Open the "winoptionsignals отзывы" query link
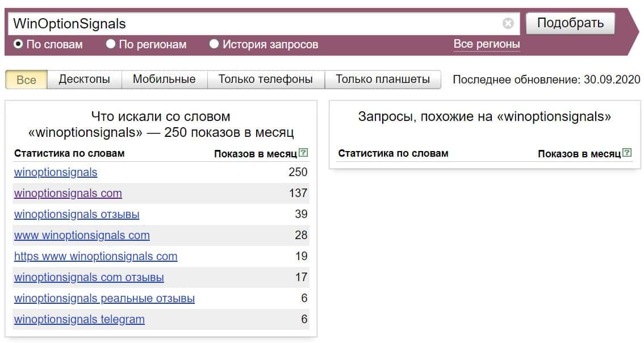The image size is (644, 343). pyautogui.click(x=77, y=214)
